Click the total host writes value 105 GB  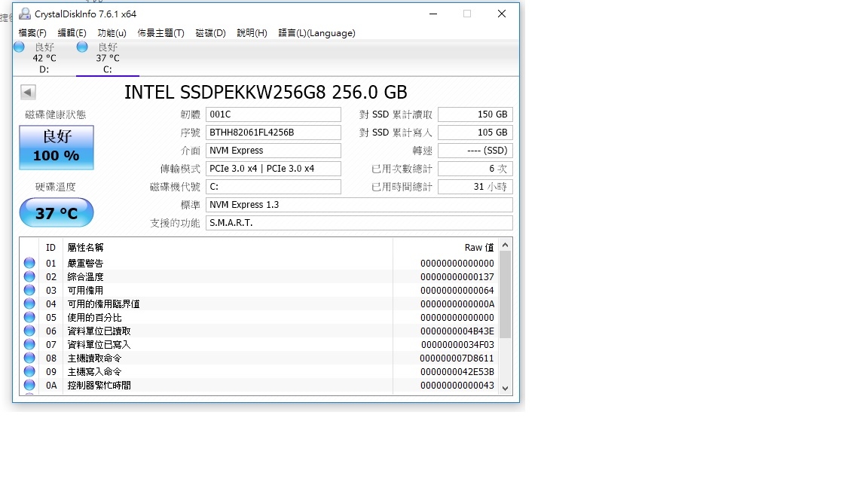coord(475,133)
